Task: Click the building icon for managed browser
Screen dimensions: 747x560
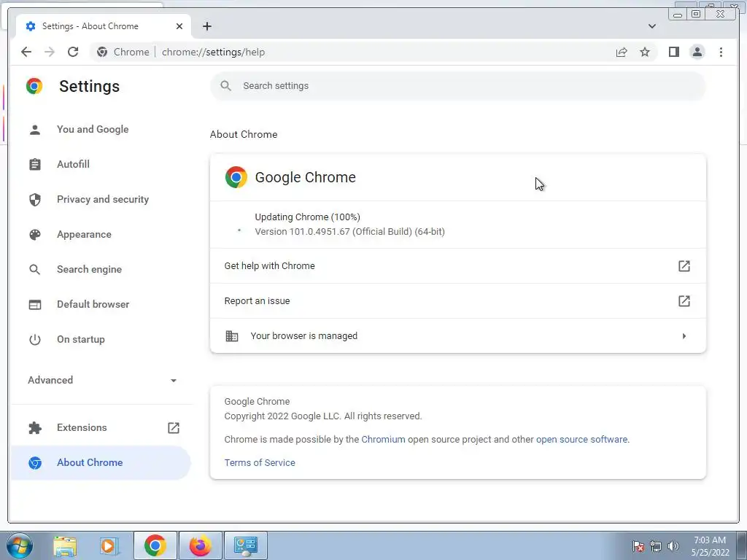Action: [231, 335]
